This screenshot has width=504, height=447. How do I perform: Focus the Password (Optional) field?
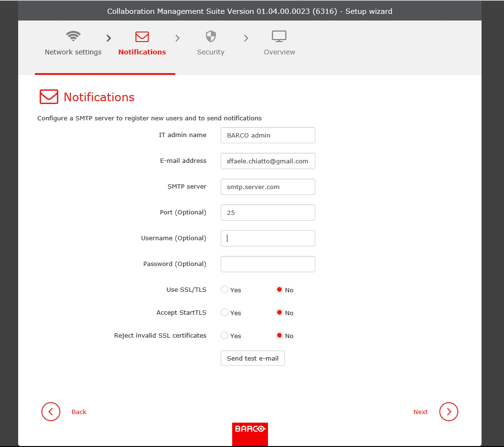(x=268, y=264)
